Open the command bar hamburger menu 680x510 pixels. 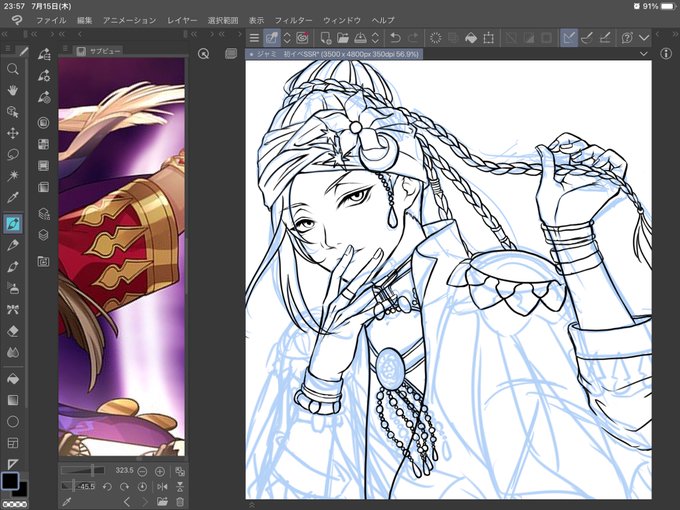tap(254, 38)
